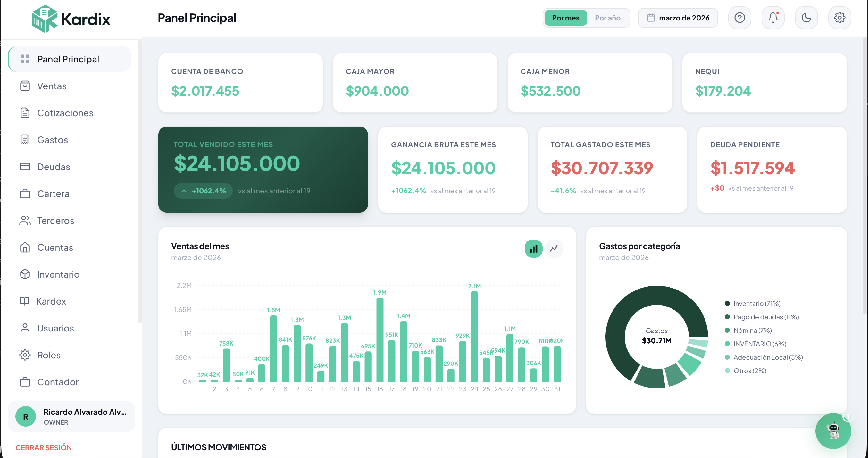This screenshot has width=868, height=458.
Task: Switch to Por mes view
Action: point(565,18)
